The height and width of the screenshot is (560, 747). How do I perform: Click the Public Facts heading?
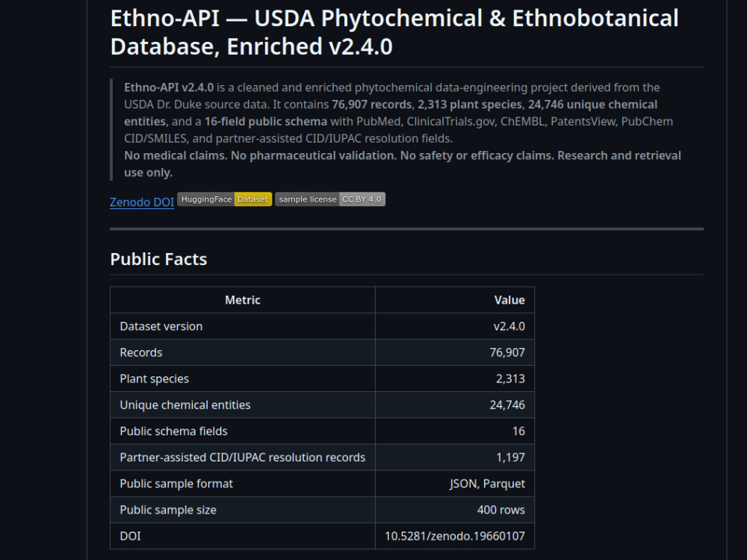pos(158,259)
